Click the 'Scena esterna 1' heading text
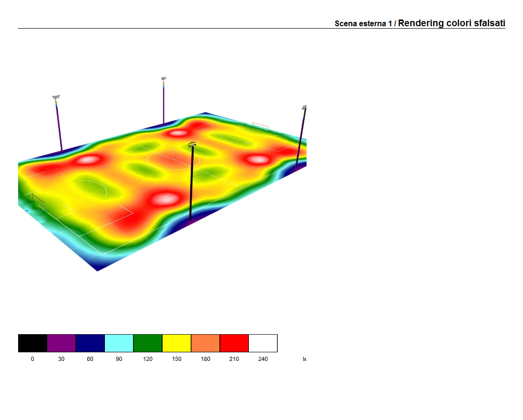 (x=363, y=24)
